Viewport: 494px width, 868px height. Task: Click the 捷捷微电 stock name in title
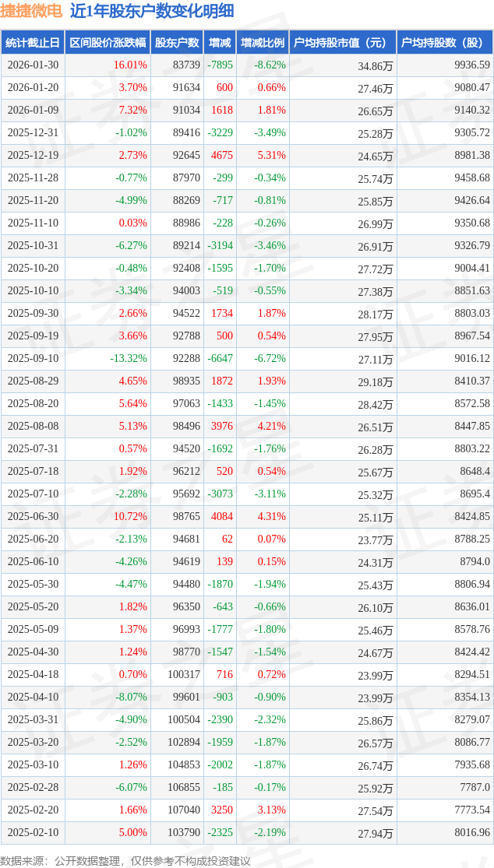point(30,11)
